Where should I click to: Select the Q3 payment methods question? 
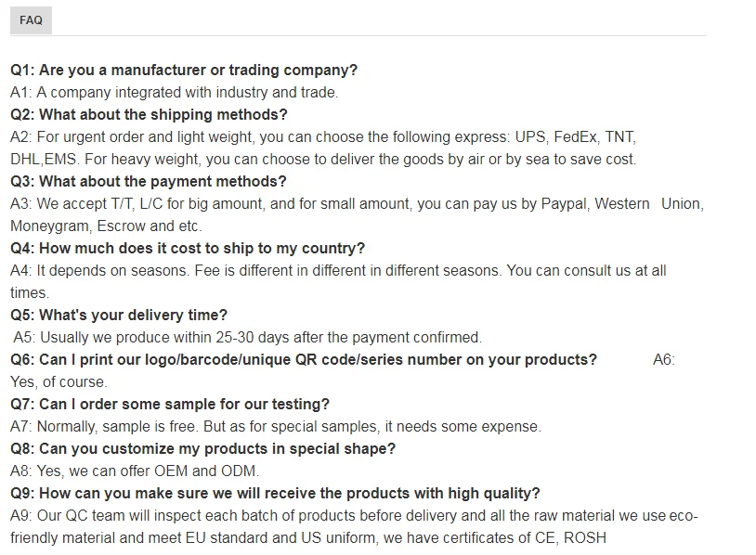coord(149,181)
